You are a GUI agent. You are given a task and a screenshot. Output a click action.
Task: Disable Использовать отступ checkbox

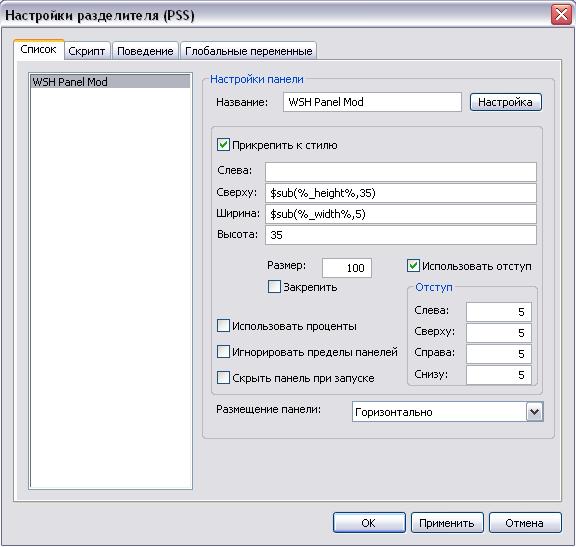coord(413,266)
